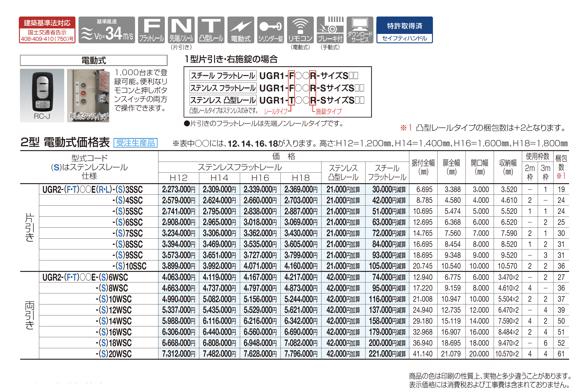The image size is (587, 392).
Task: Click the ブレーキ付 icon
Action: coord(330,30)
